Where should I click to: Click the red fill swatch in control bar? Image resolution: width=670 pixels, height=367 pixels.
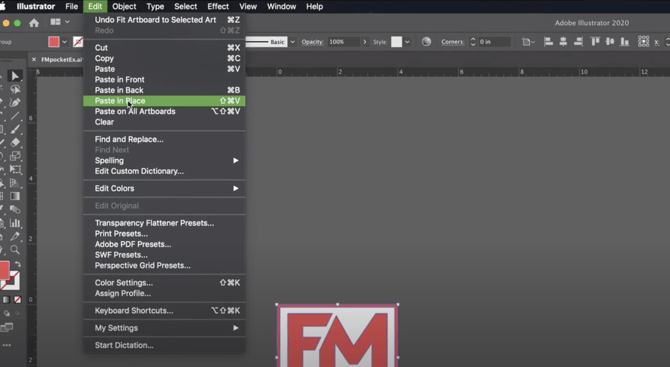(x=53, y=42)
